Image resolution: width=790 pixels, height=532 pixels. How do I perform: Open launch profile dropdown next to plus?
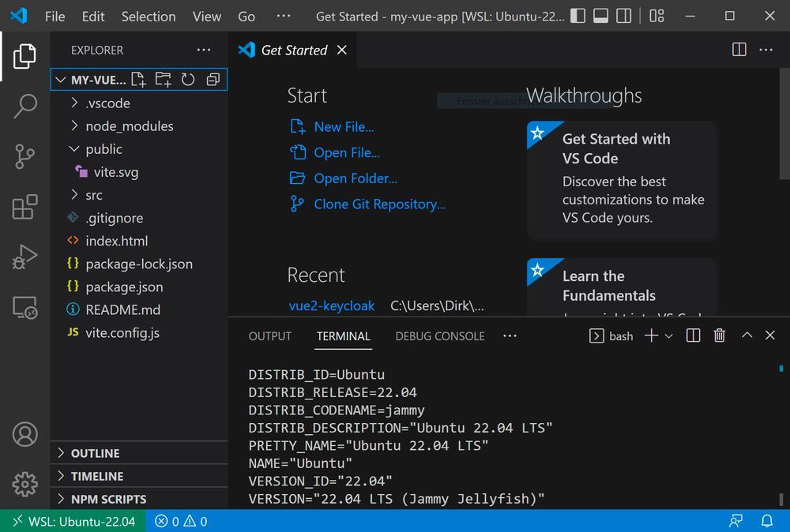click(668, 335)
